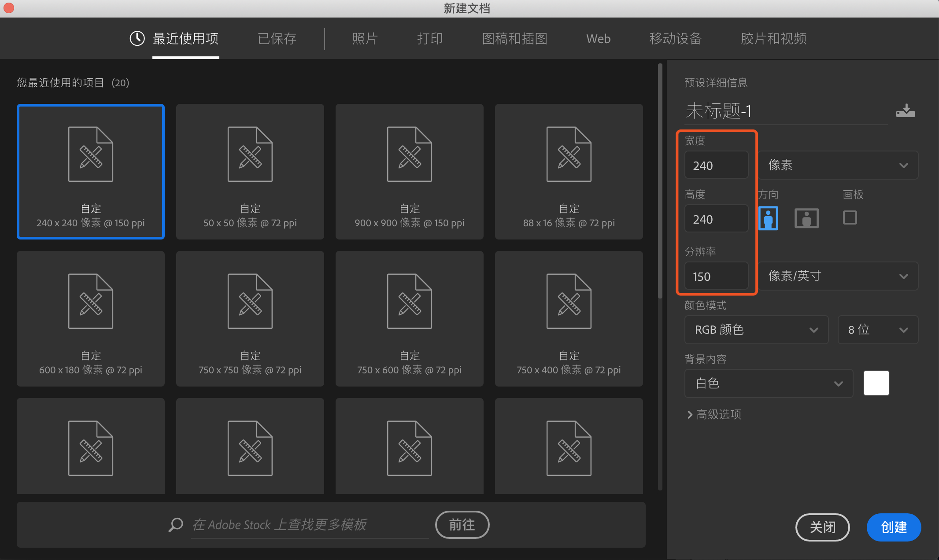The height and width of the screenshot is (560, 939).
Task: Click the white background color swatch
Action: coord(876,383)
